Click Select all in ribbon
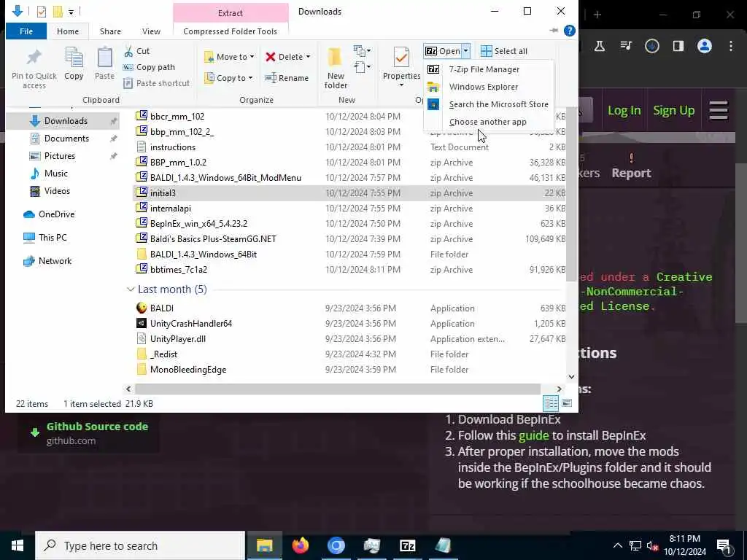747x560 pixels. (x=504, y=51)
